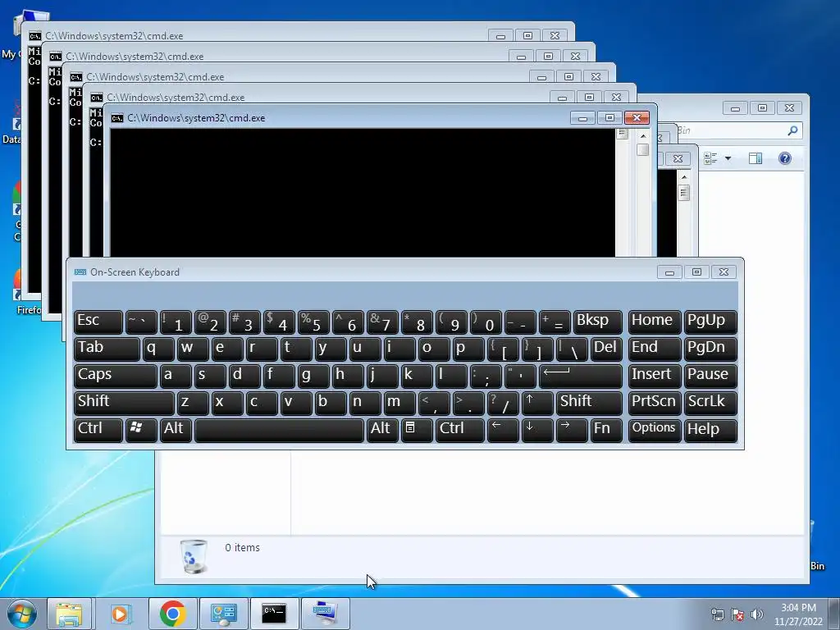Click the context menu key on keyboard
840x630 pixels.
tap(417, 431)
